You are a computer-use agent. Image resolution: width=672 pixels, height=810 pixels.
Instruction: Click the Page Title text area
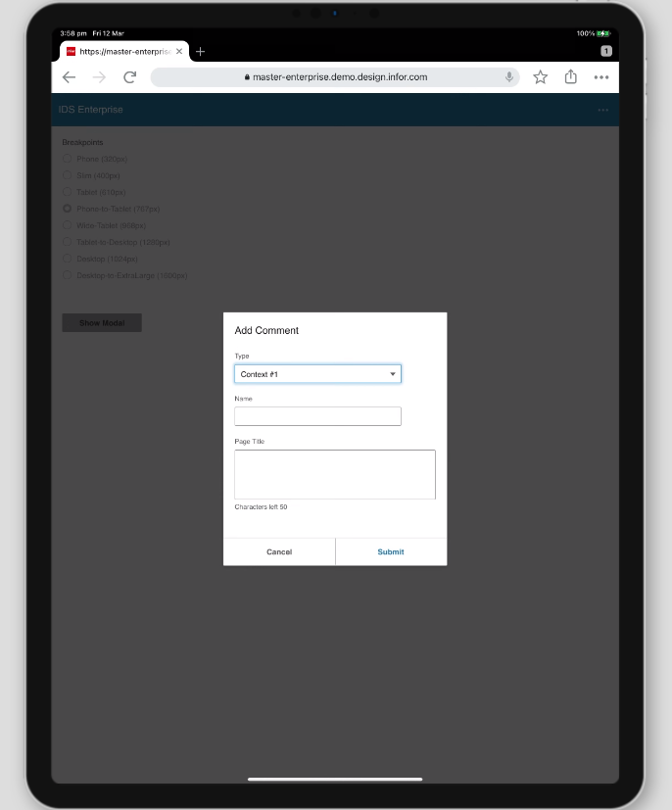(335, 474)
